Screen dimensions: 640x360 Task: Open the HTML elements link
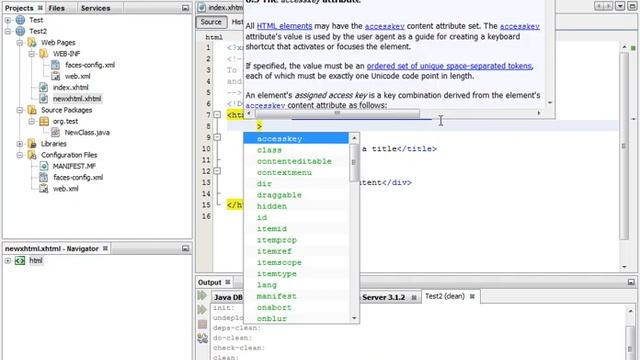pyautogui.click(x=284, y=26)
